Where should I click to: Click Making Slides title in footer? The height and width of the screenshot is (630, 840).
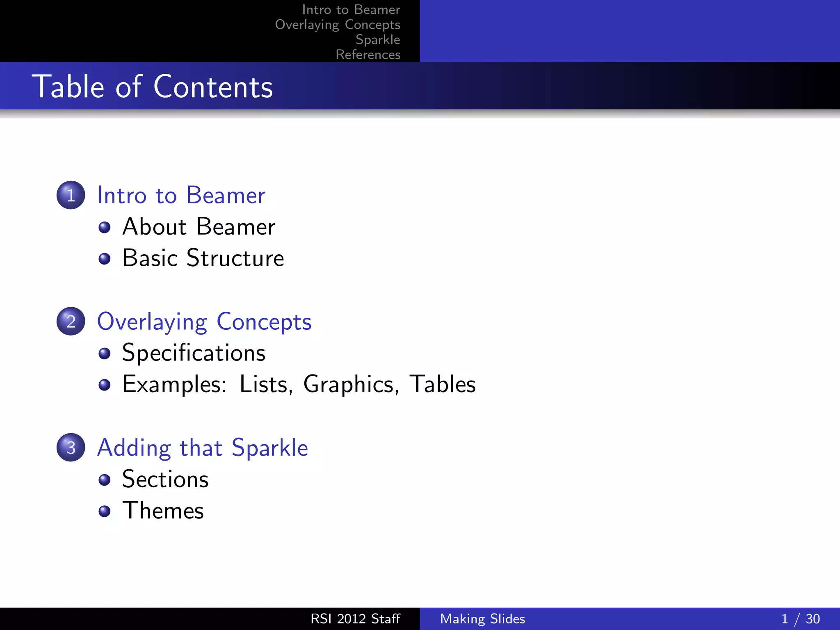(482, 619)
